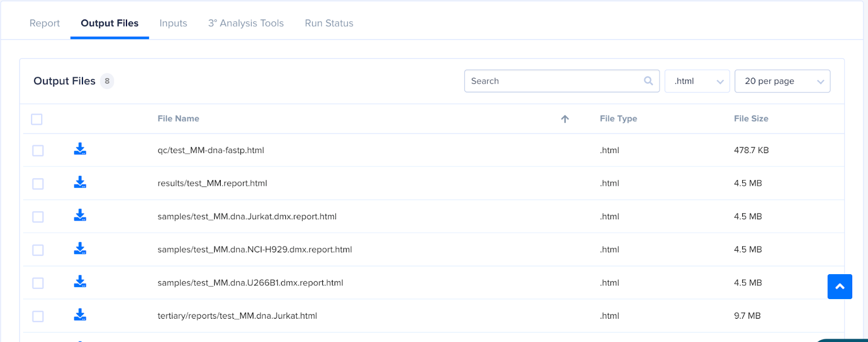Click the 9.7 MB file size
This screenshot has height=342, width=868.
(x=747, y=316)
